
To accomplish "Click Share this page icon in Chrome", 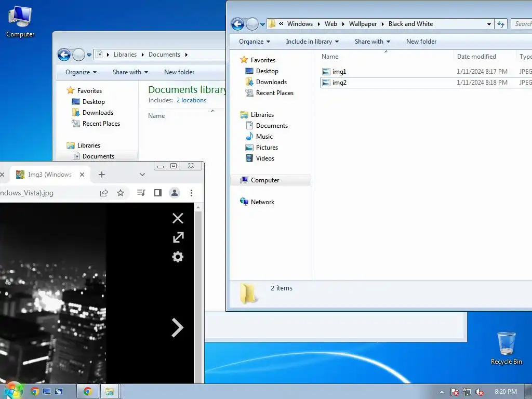I will pos(104,193).
